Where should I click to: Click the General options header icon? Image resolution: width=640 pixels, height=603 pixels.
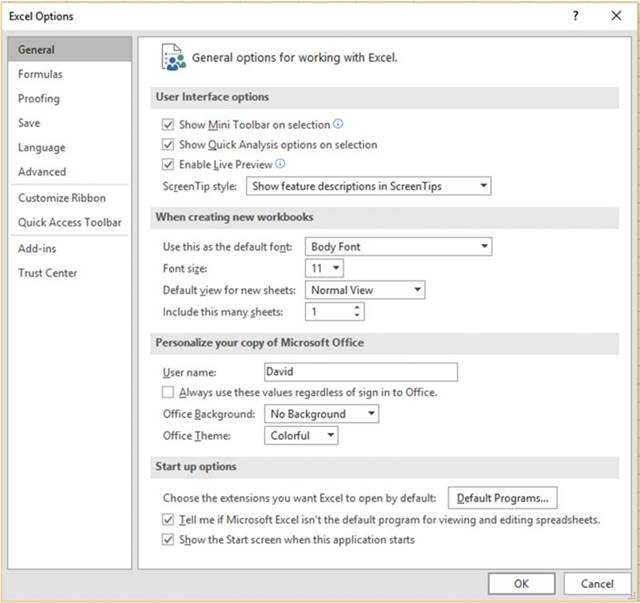point(172,57)
